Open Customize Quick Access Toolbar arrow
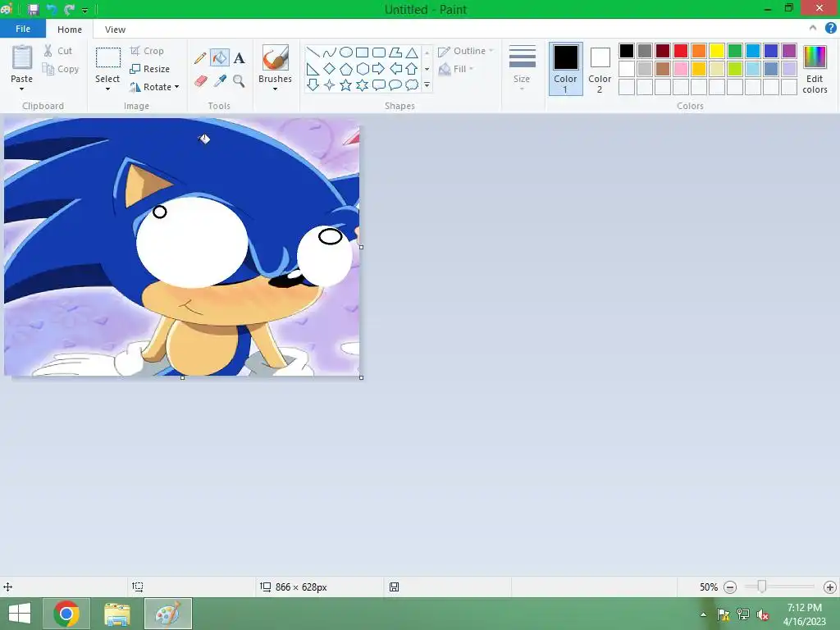This screenshot has width=840, height=630. [x=84, y=10]
